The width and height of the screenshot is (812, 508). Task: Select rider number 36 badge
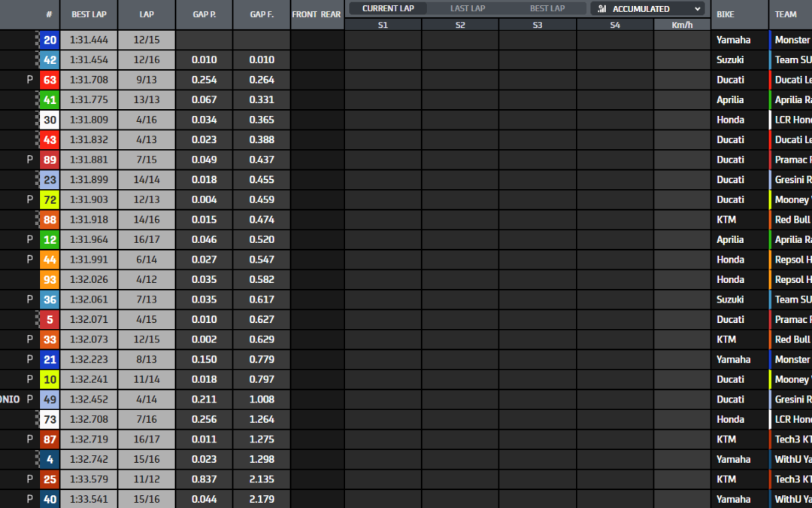50,300
